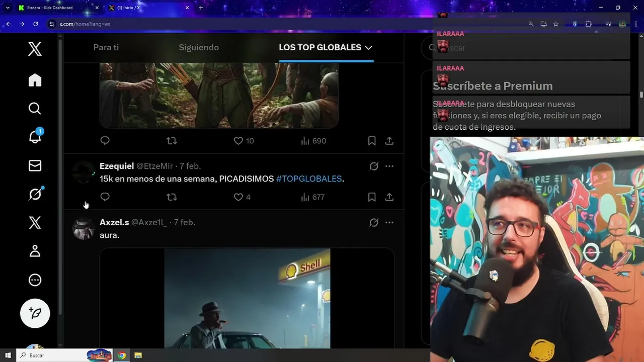Reply to Ezequiel's post
Screen dimensions: 644x362
(105, 197)
